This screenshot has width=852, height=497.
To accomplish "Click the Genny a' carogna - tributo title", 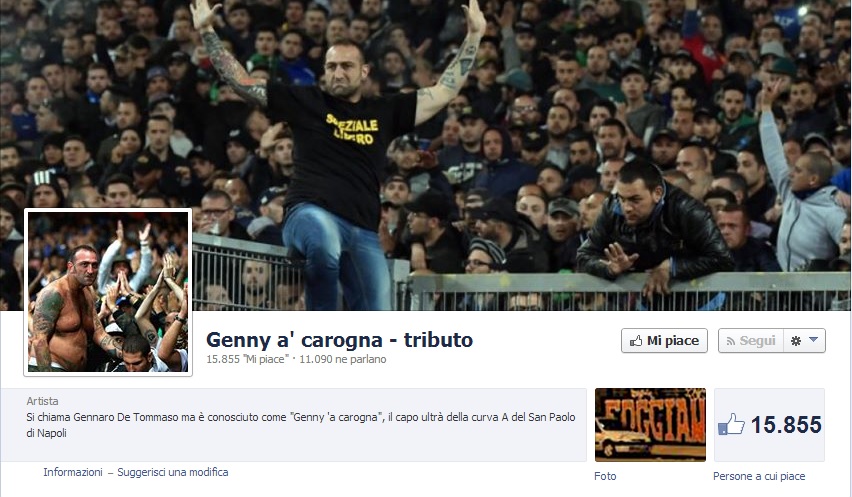I will pos(340,340).
